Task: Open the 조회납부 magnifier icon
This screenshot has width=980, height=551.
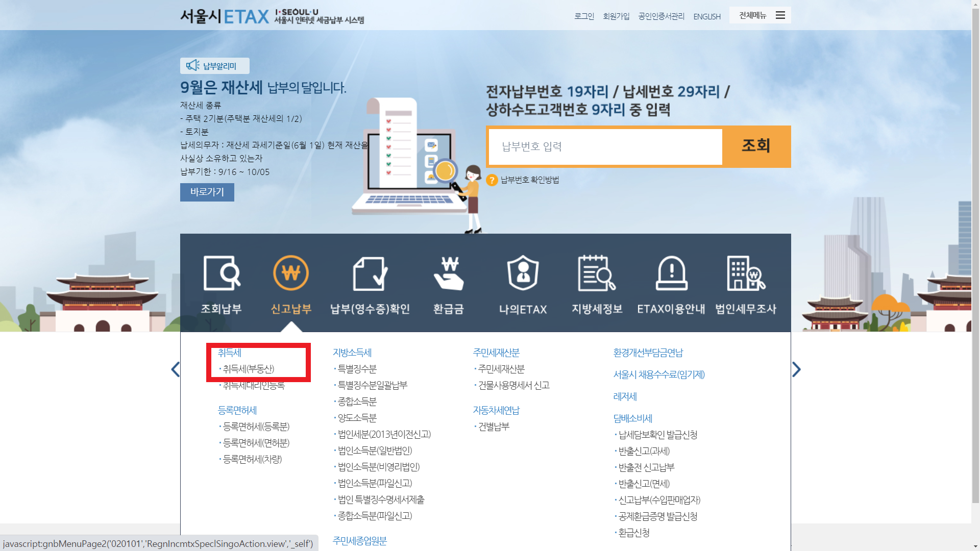Action: (222, 273)
